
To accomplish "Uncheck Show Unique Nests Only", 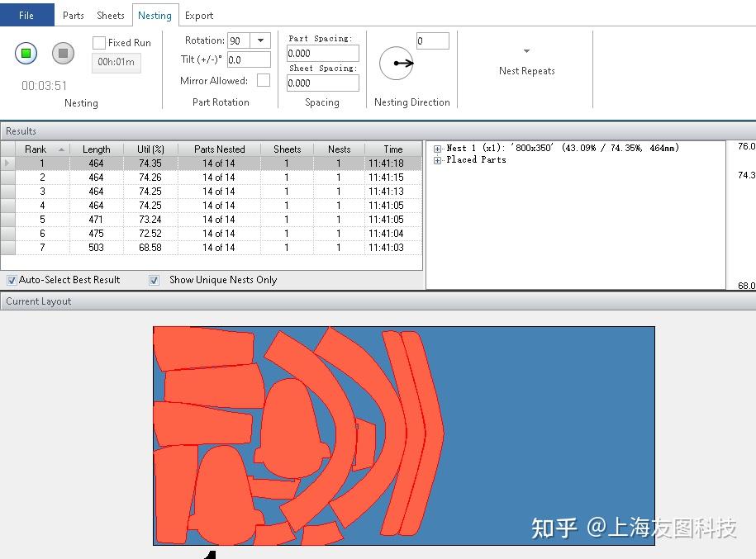I will click(155, 280).
